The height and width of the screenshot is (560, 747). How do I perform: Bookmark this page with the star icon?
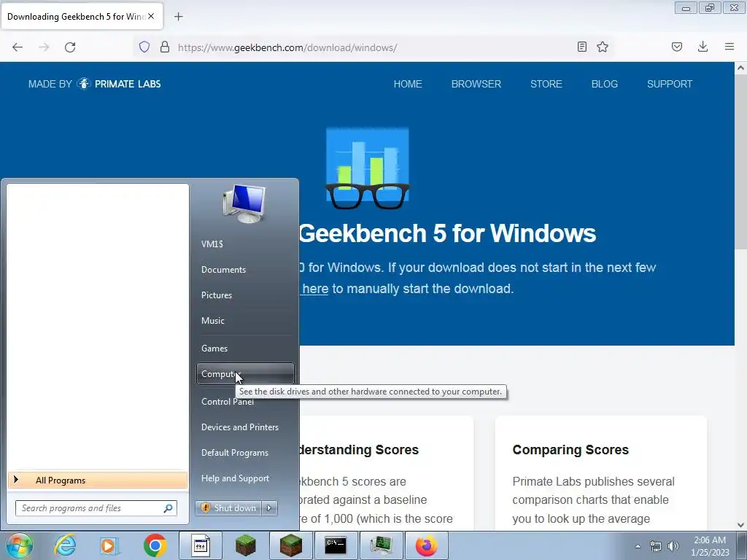click(x=603, y=47)
